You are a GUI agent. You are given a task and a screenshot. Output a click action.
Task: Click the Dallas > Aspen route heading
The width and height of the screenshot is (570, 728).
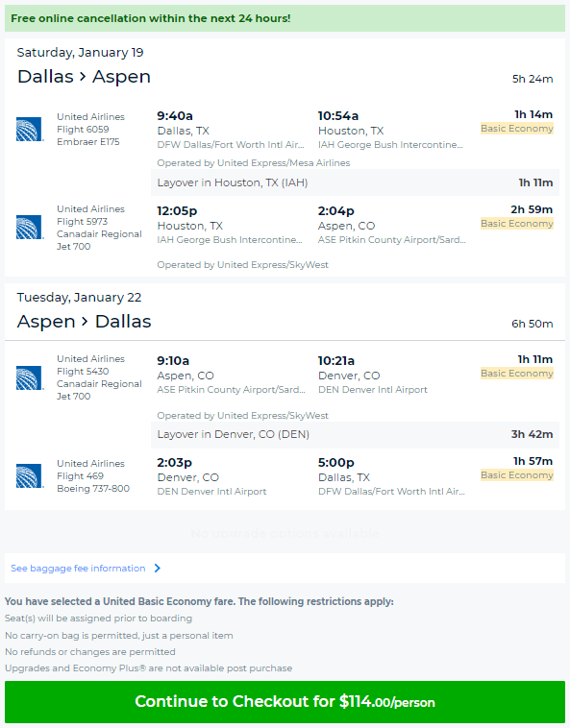[84, 77]
